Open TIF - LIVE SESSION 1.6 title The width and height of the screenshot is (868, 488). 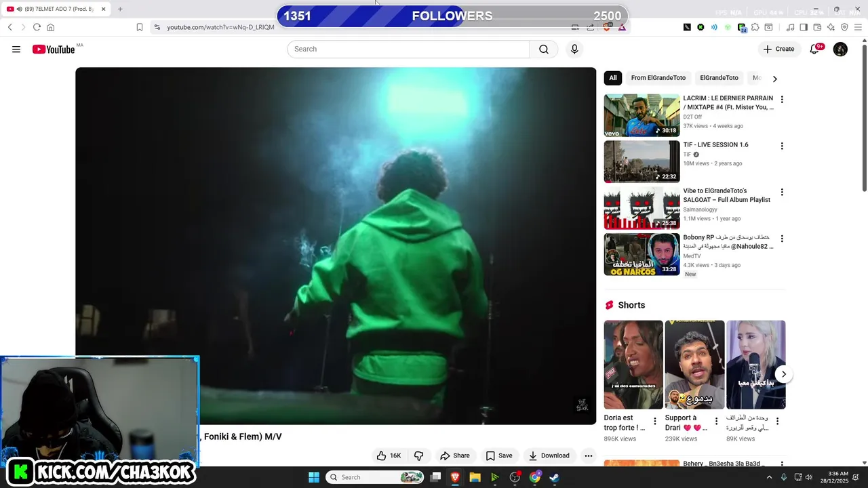coord(715,145)
